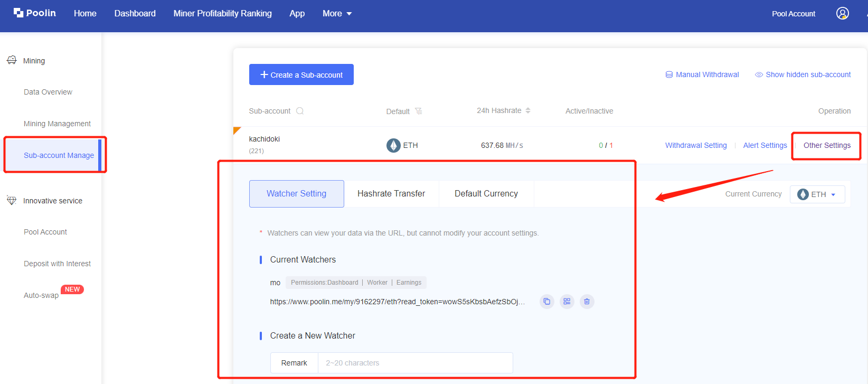Click the NEW badge next to Auto-swap
868x384 pixels.
(72, 289)
